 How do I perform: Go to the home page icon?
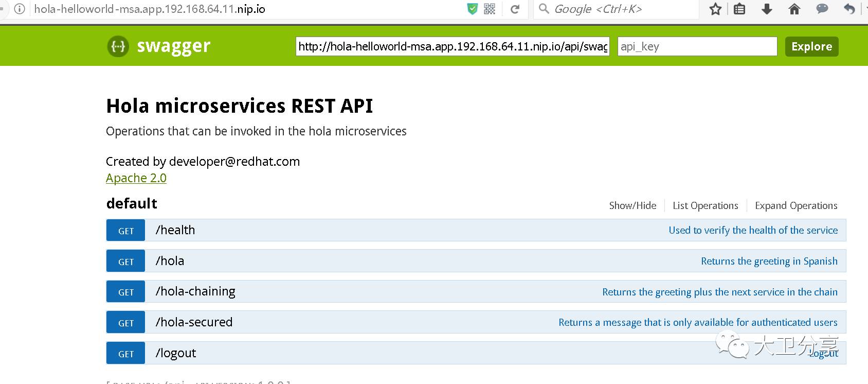pyautogui.click(x=794, y=9)
